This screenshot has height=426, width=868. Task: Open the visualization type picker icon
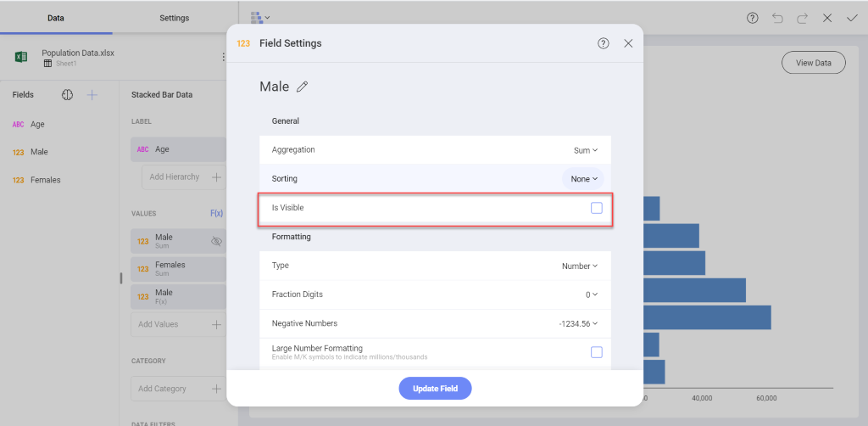click(259, 18)
